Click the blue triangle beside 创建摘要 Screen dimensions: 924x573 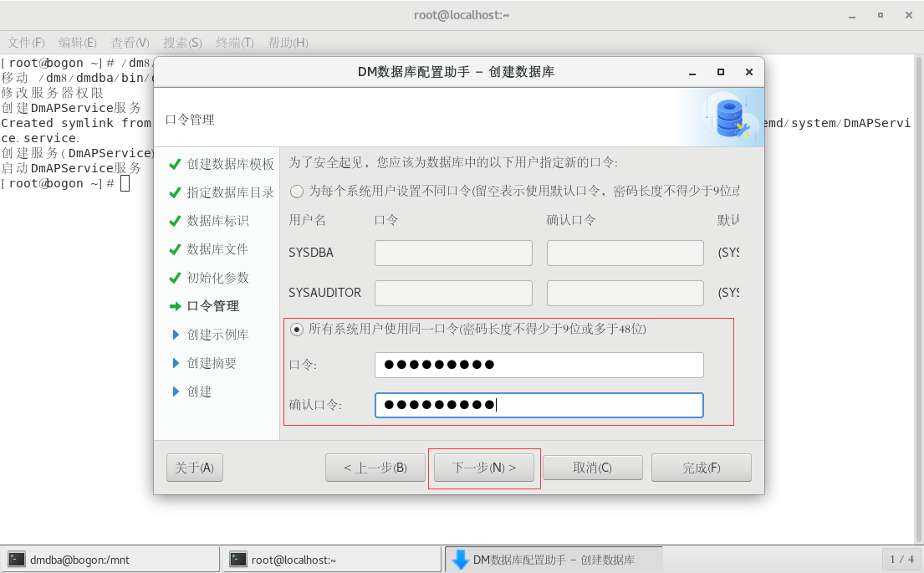tap(176, 362)
